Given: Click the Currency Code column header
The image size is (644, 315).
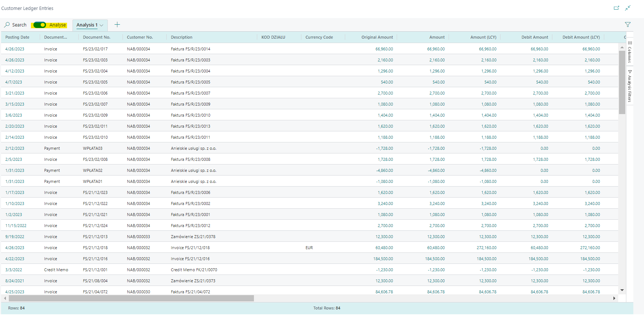Looking at the screenshot, I should point(319,37).
